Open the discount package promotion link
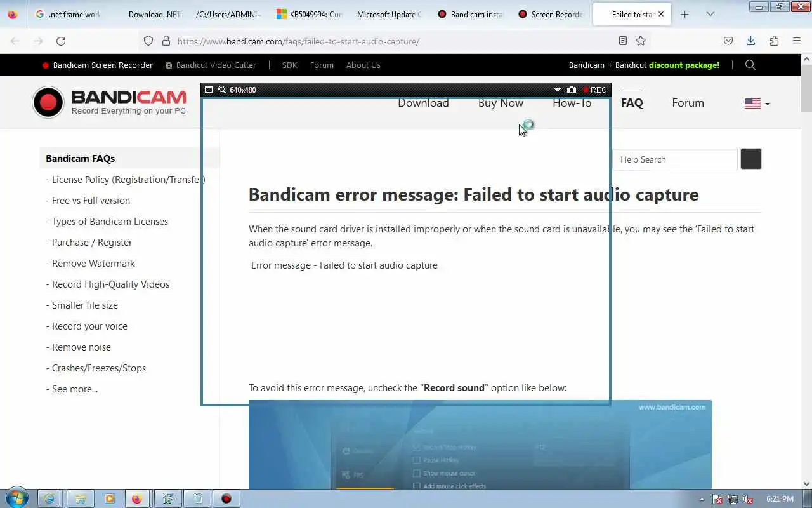This screenshot has width=812, height=508. [x=644, y=65]
